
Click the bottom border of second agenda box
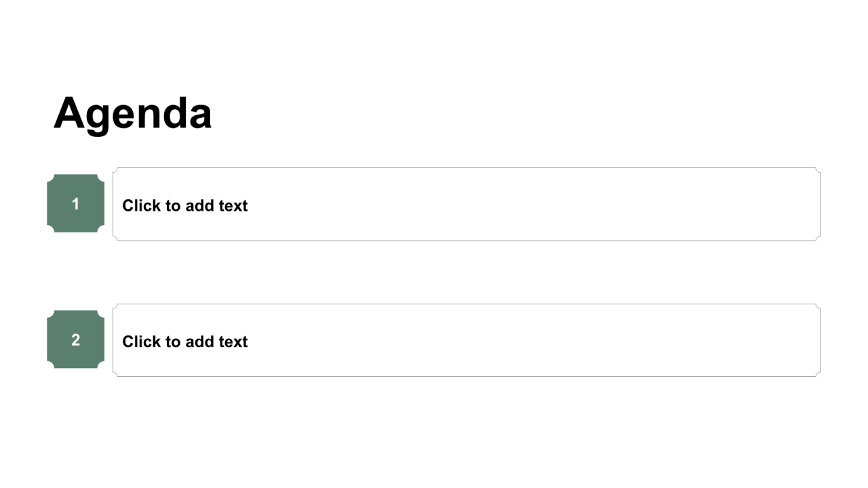coord(467,376)
